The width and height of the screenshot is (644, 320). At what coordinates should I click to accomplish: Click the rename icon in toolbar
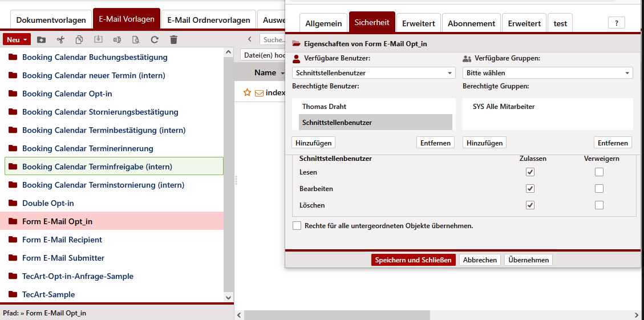(x=117, y=40)
